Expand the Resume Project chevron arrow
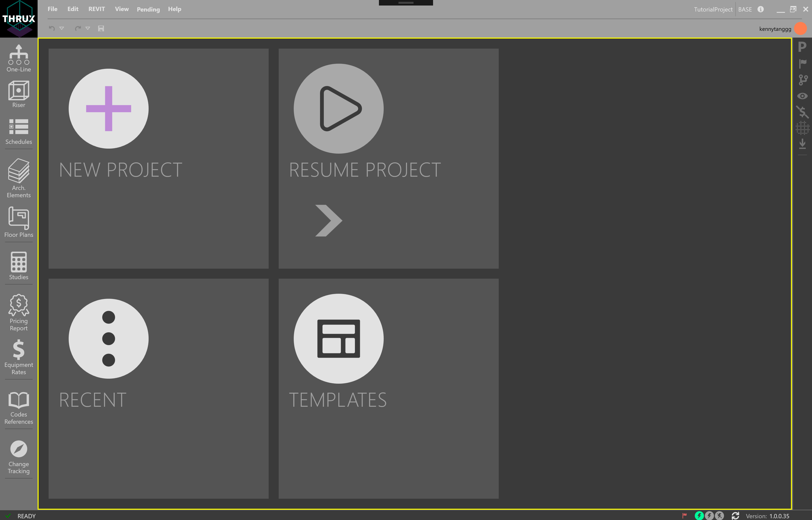Screen dimensions: 812x520 (x=329, y=221)
